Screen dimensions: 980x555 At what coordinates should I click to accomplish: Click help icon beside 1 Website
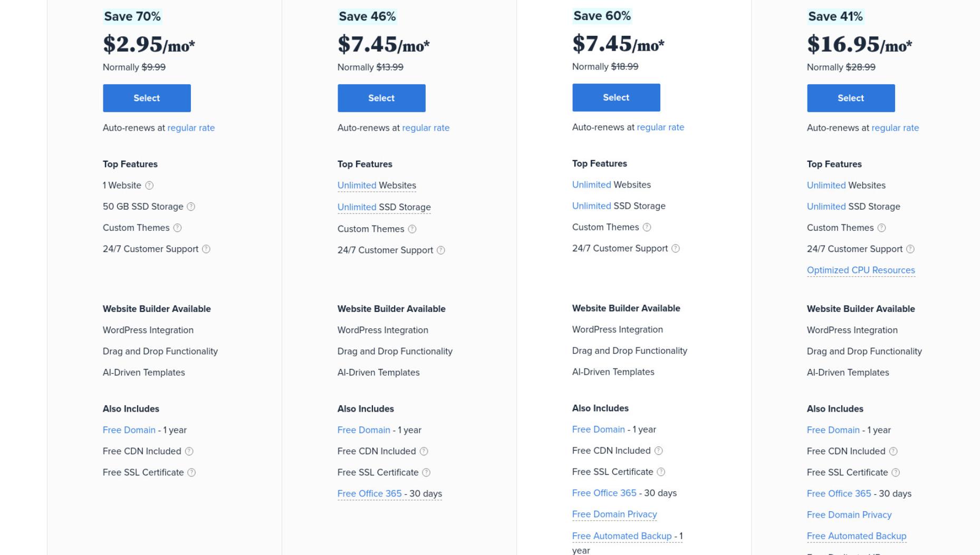149,186
